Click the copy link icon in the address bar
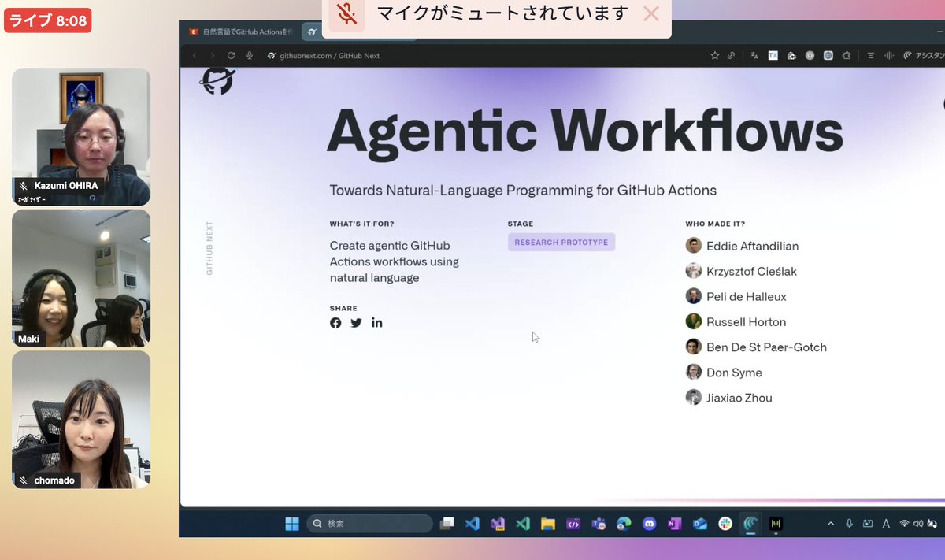Image resolution: width=945 pixels, height=560 pixels. click(x=731, y=56)
